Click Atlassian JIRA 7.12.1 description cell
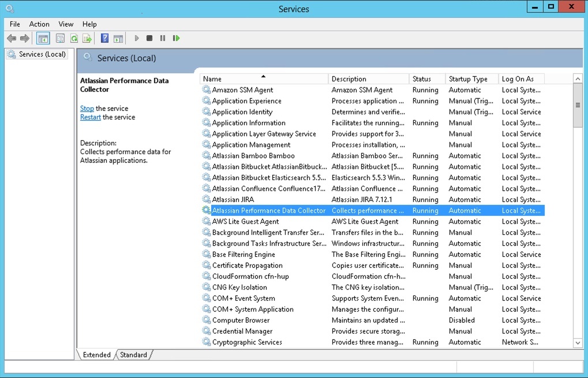Viewport: 588px width, 378px height. (x=361, y=200)
